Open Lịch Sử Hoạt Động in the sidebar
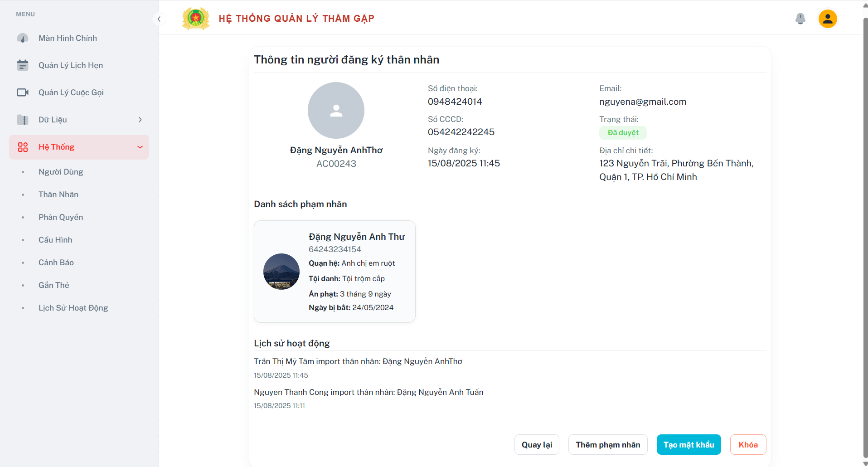 point(73,308)
